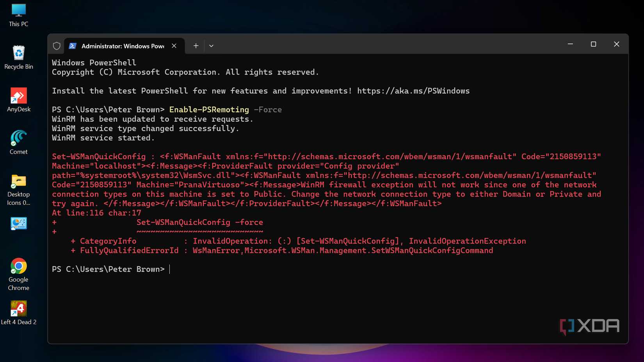Image resolution: width=644 pixels, height=362 pixels.
Task: Minimize the Windows Terminal window
Action: click(x=570, y=44)
